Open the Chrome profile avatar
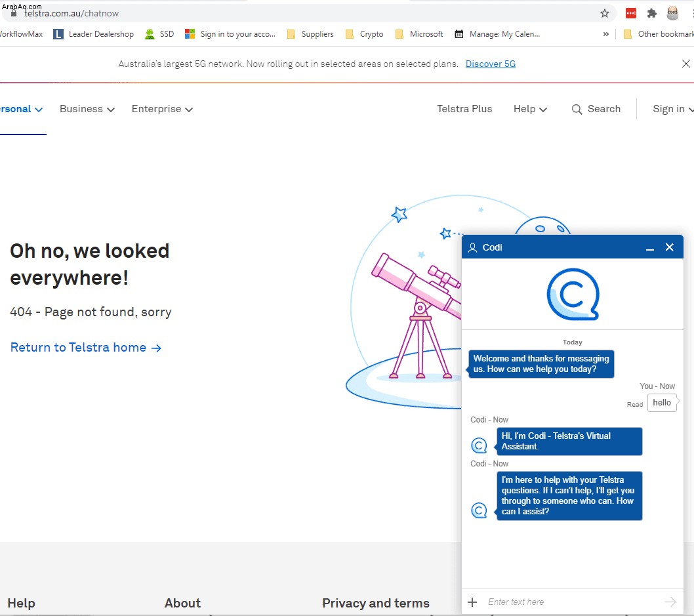Image resolution: width=694 pixels, height=616 pixels. click(672, 13)
